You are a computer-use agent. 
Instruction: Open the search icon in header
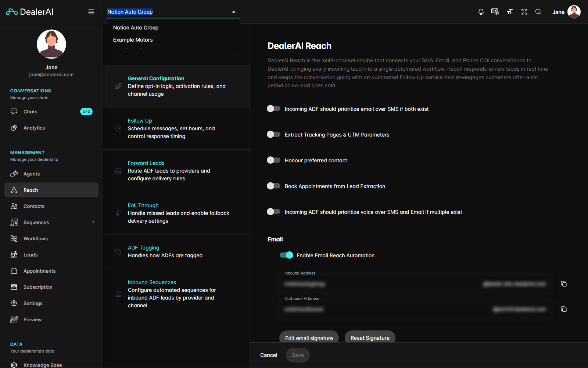coord(538,12)
